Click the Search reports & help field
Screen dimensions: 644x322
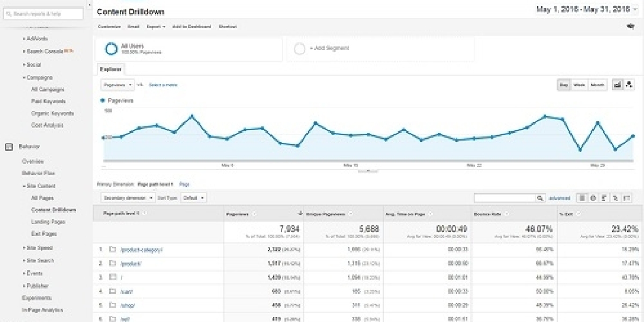pyautogui.click(x=42, y=14)
